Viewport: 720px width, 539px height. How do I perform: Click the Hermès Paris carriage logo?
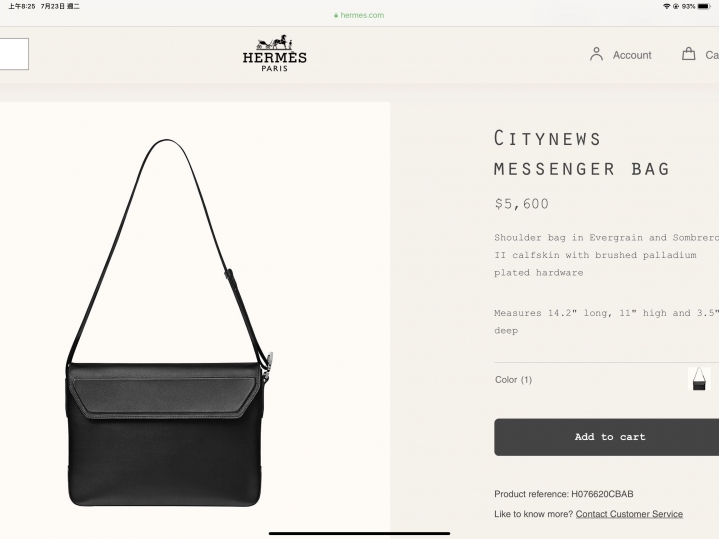[275, 53]
